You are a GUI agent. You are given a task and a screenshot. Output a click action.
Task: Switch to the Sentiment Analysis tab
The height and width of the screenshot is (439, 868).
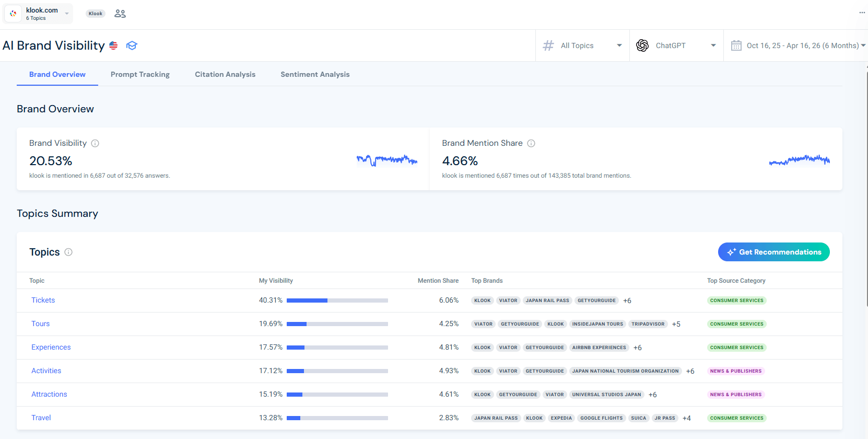tap(315, 74)
